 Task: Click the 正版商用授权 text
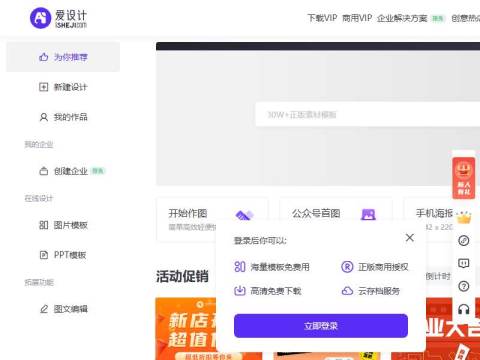(383, 267)
